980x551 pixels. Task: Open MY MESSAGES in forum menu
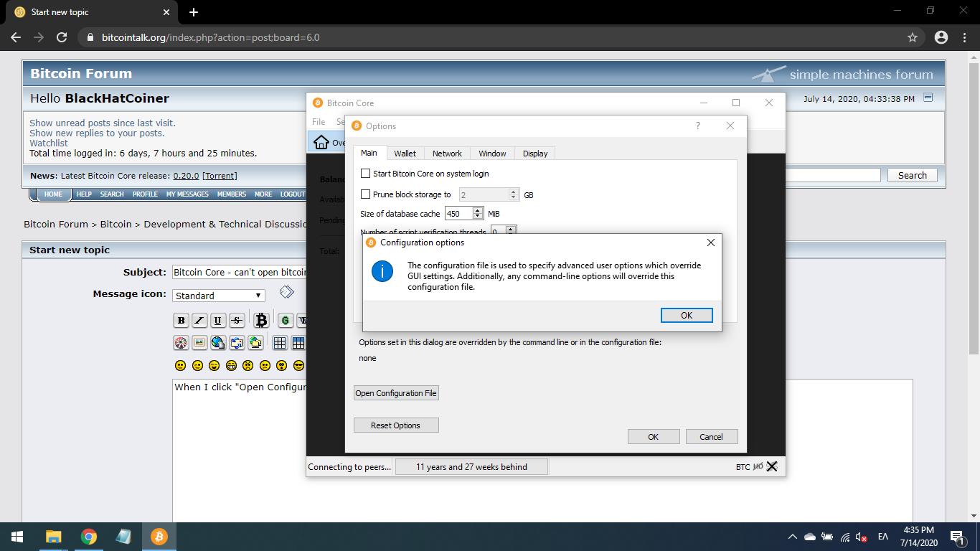tap(187, 194)
